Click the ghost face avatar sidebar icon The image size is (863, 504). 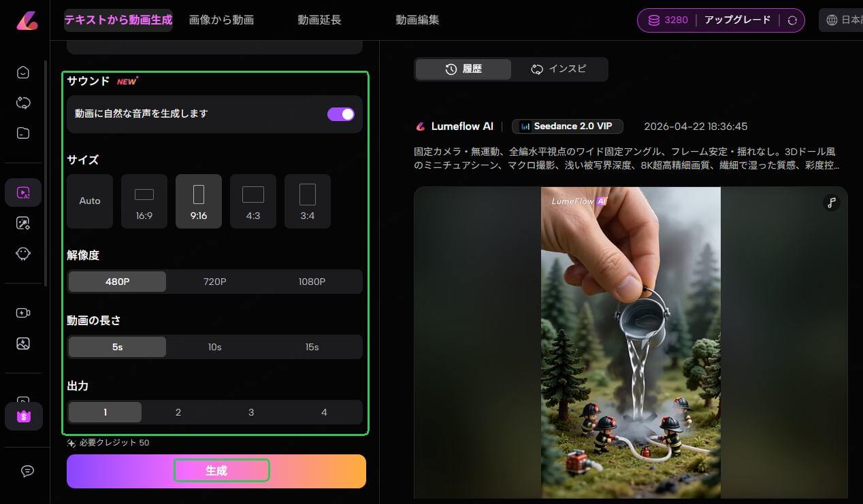(x=23, y=254)
